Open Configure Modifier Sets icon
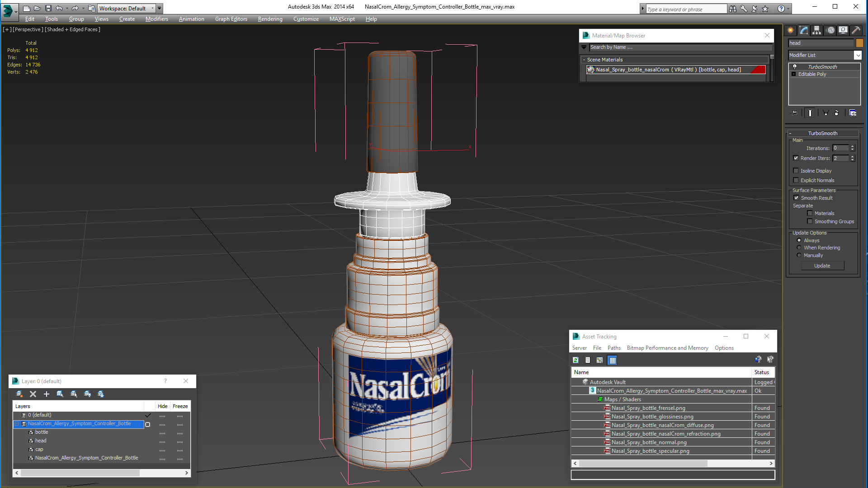The image size is (868, 488). coord(853,113)
